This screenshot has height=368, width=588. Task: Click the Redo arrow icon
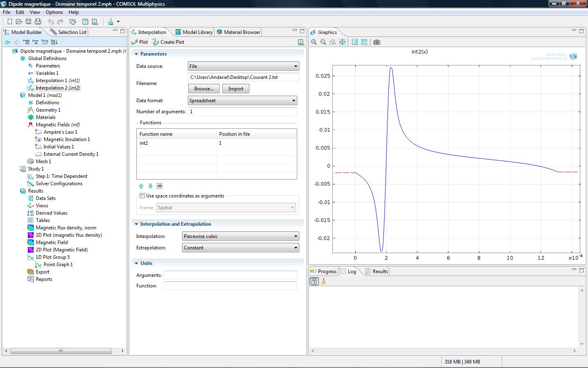click(x=60, y=22)
